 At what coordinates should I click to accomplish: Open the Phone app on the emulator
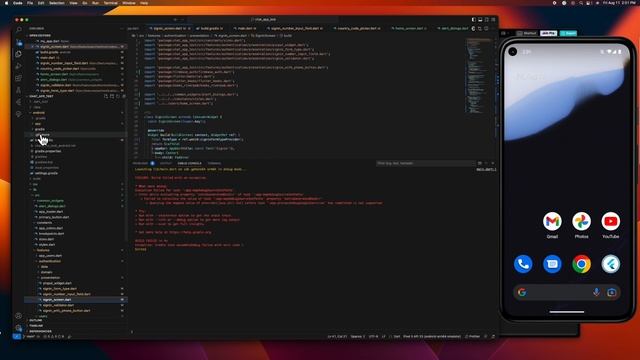[x=523, y=264]
